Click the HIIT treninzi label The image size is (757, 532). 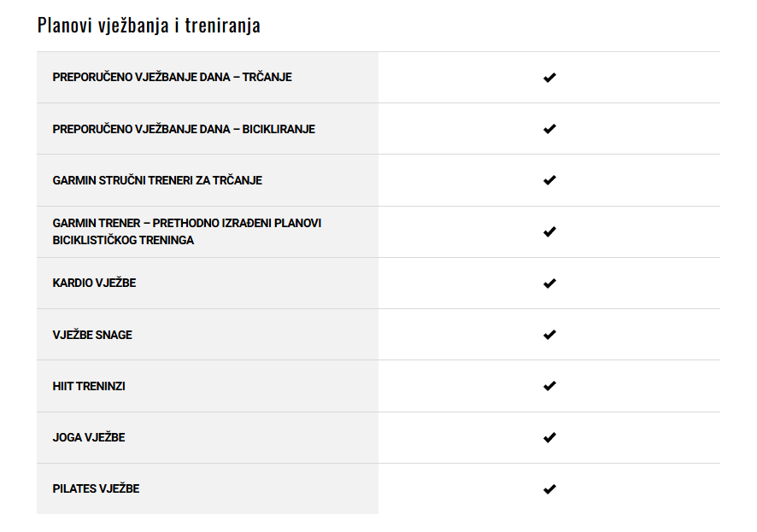coord(89,386)
